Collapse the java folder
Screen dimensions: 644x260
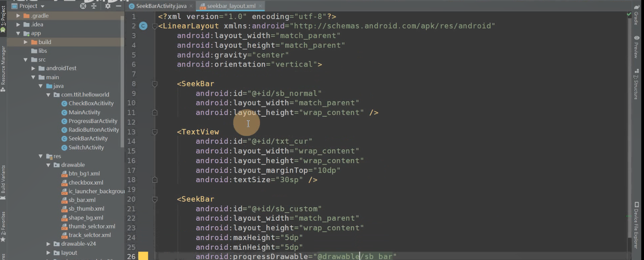41,86
